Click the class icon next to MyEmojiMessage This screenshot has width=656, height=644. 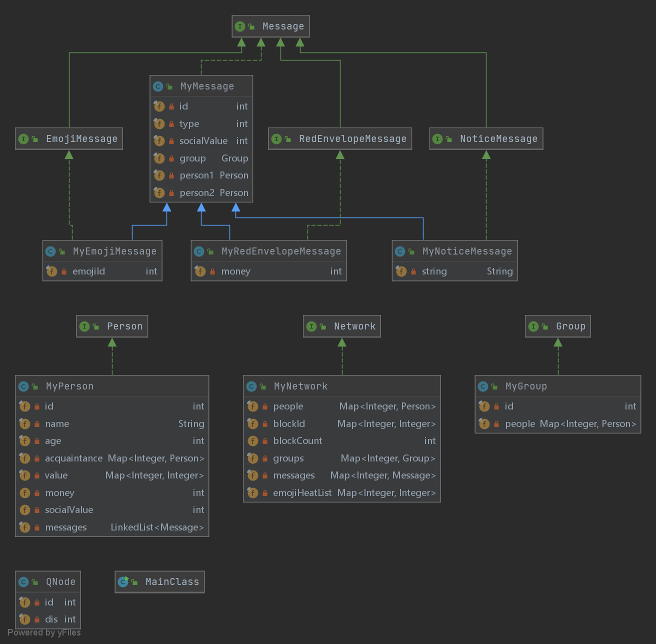(x=50, y=251)
